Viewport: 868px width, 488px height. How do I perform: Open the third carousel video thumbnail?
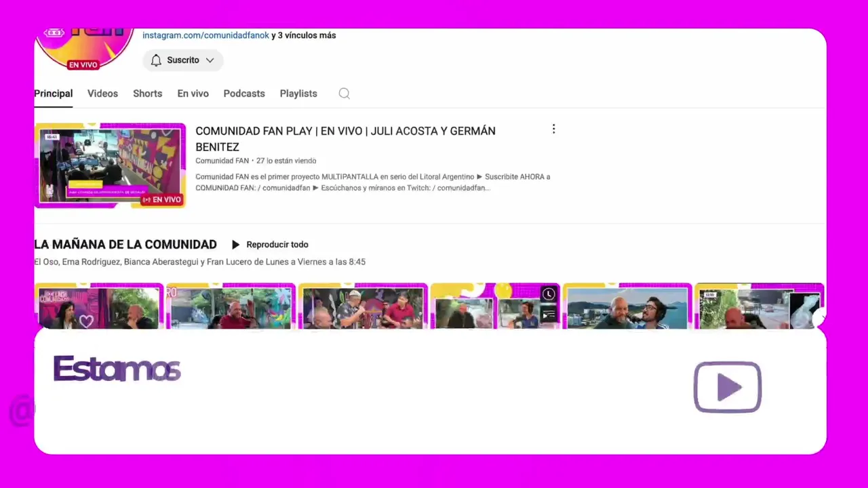point(363,306)
